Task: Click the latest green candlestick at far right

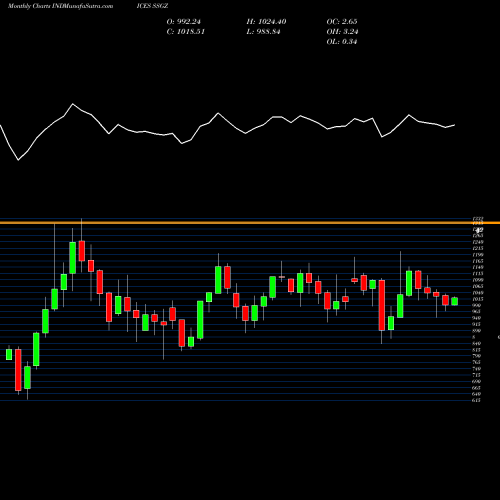Action: coord(454,301)
